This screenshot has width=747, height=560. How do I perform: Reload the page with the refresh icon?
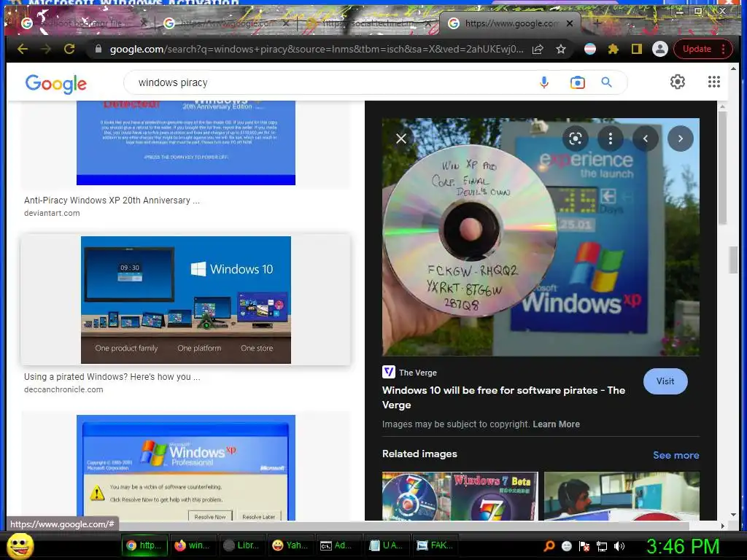tap(69, 49)
